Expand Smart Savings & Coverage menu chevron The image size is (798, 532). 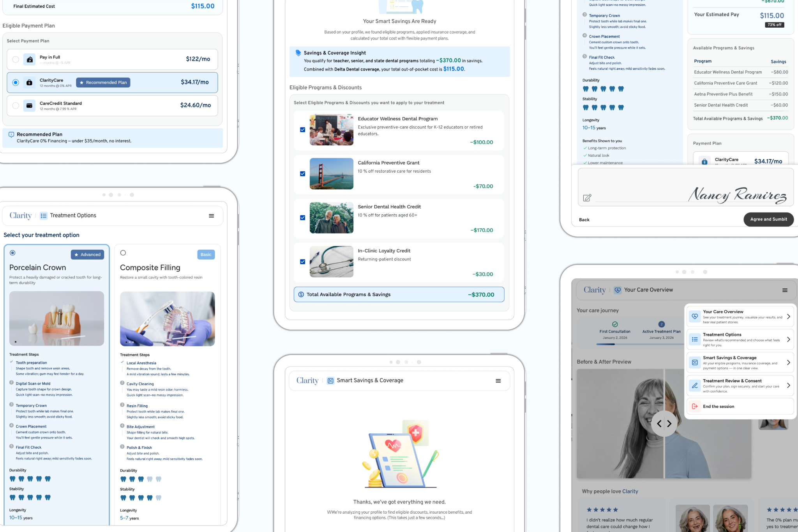click(x=788, y=362)
